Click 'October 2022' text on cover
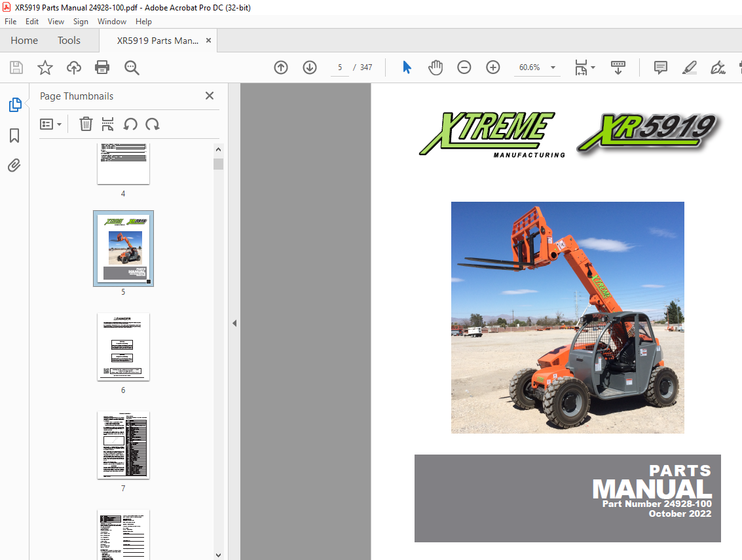Screen dimensions: 742x560 tap(680, 513)
